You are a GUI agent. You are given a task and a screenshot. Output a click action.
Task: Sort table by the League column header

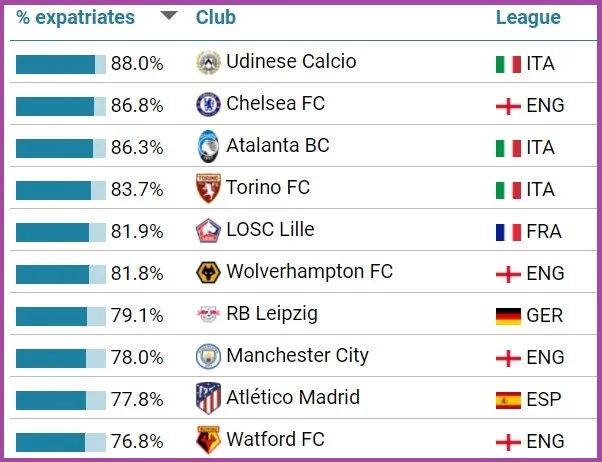[528, 18]
